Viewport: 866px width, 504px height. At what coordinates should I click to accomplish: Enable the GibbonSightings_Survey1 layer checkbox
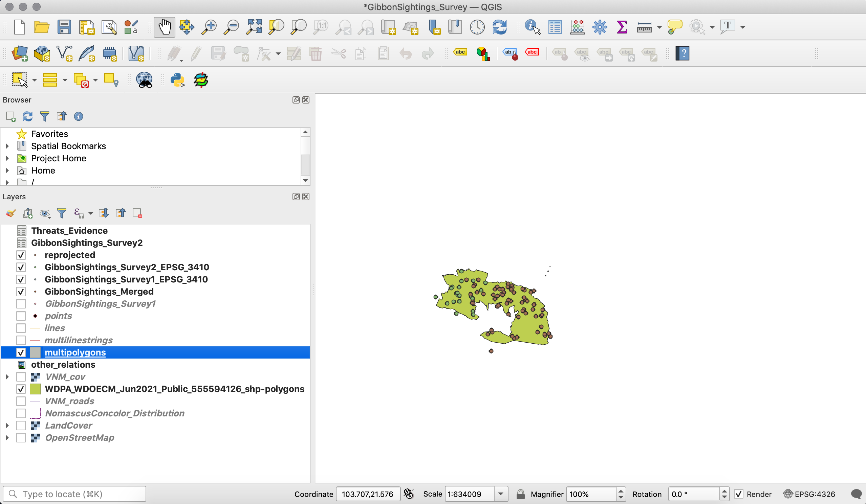click(21, 304)
